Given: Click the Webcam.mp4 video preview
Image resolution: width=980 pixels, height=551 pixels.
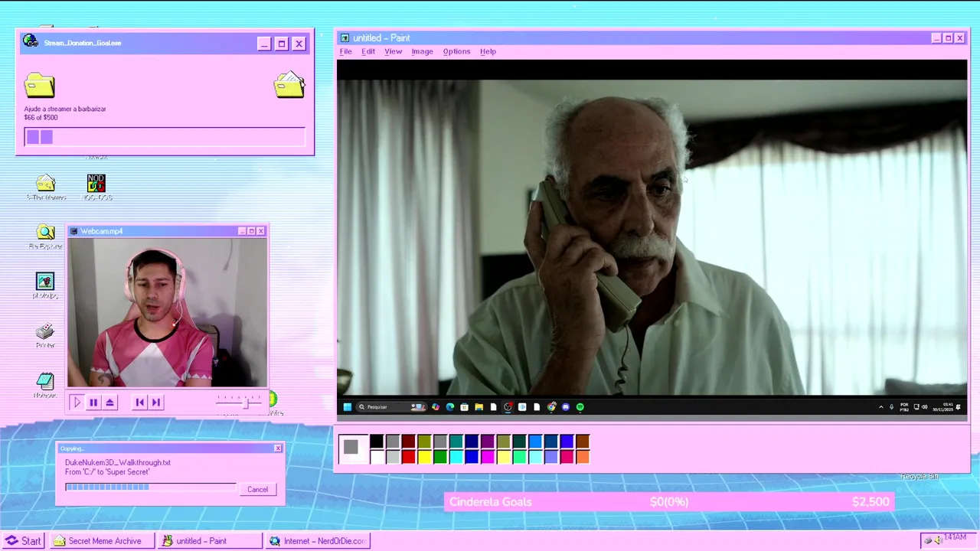Looking at the screenshot, I should point(168,312).
